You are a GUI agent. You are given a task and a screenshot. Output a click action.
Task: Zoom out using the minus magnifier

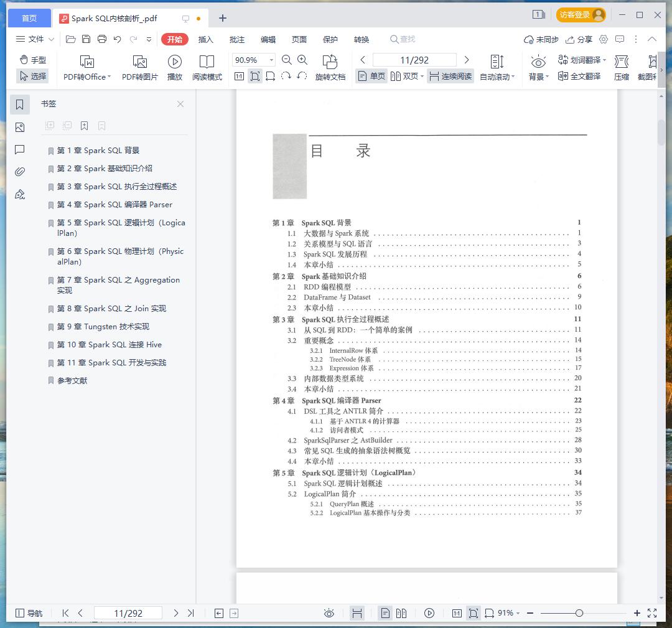click(x=287, y=60)
